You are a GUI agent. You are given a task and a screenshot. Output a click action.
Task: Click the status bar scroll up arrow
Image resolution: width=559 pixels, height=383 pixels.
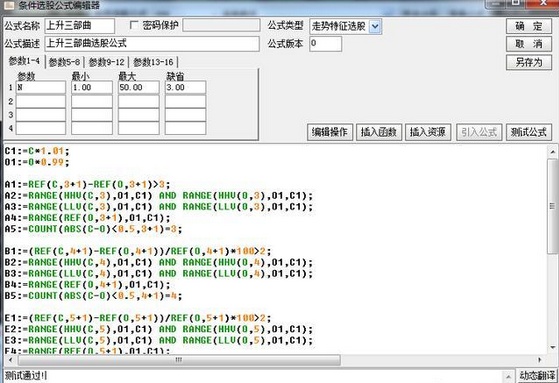(x=508, y=376)
